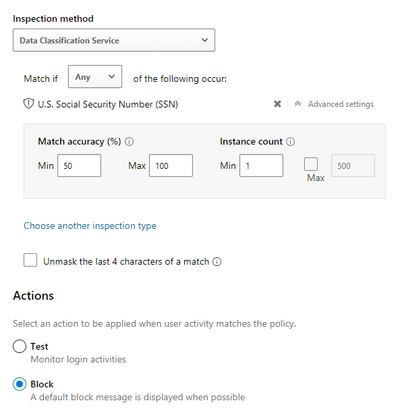Click the shield icon next to SSN

tap(28, 104)
